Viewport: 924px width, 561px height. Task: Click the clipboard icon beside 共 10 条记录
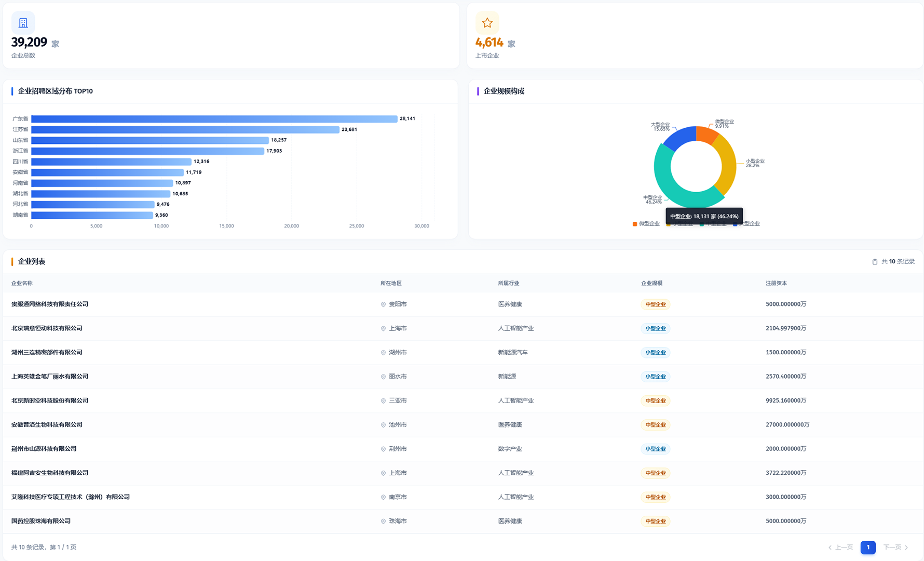[x=875, y=262]
